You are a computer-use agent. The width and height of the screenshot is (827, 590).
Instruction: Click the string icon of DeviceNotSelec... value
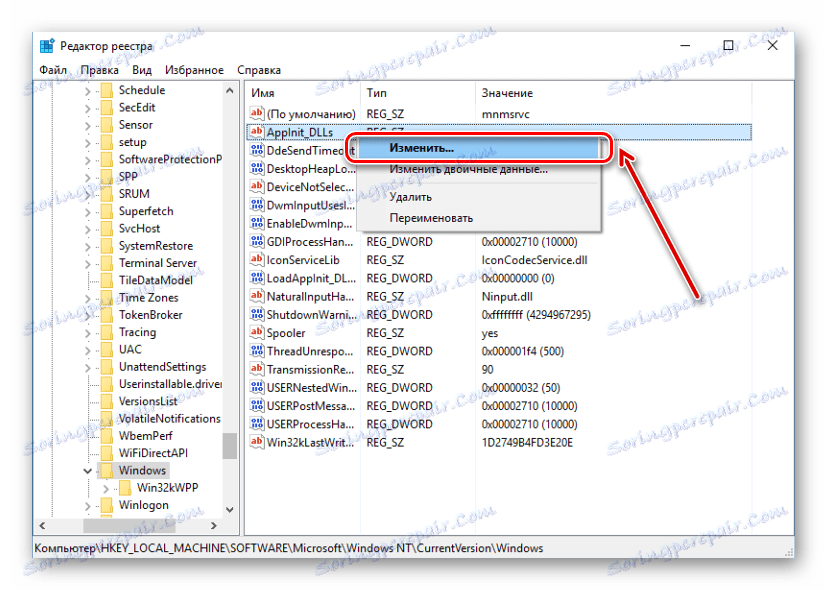coord(256,186)
